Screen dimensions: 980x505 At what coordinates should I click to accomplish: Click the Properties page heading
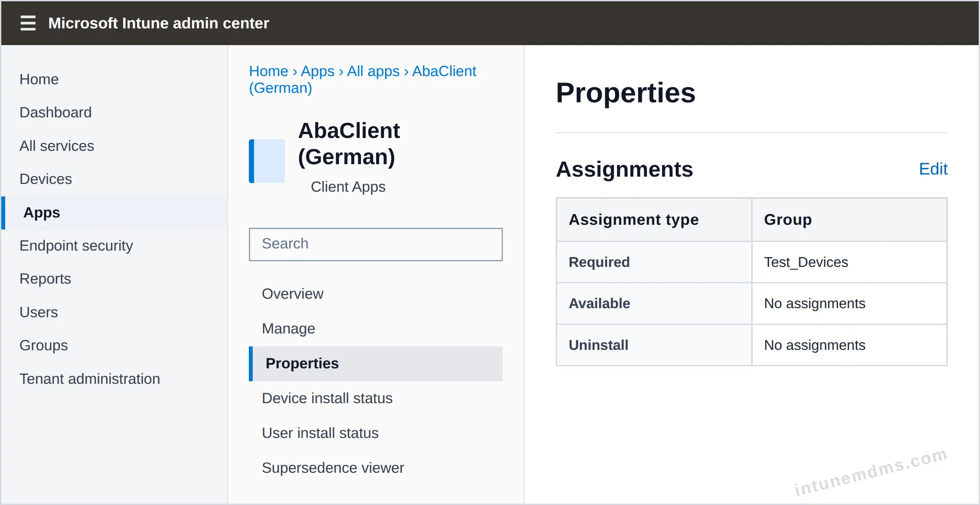[625, 93]
